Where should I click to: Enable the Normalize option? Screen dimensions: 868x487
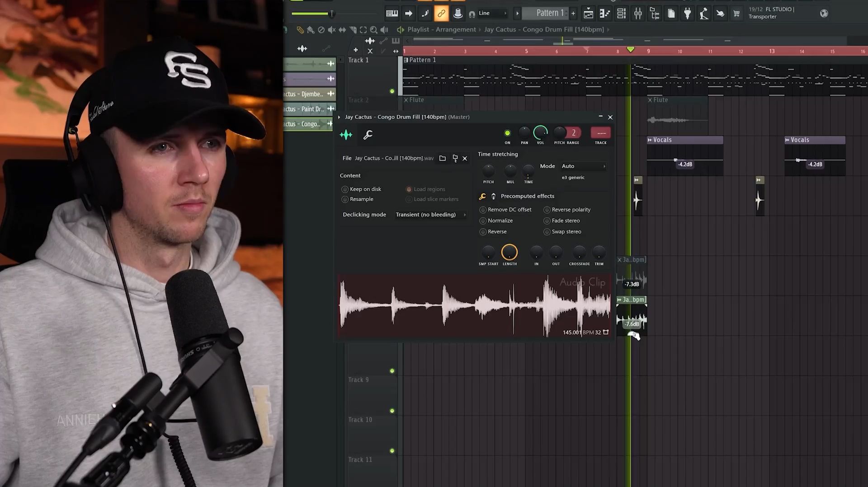coord(496,220)
